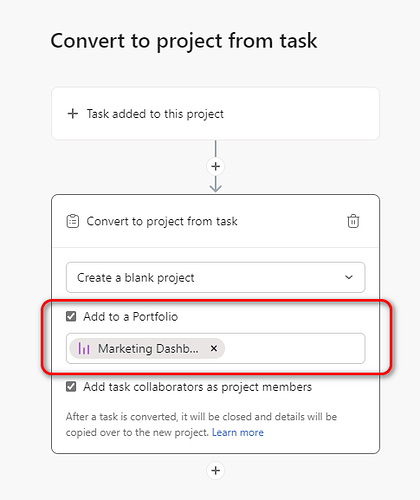
Task: Click the Add task collaborators label text
Action: pos(198,387)
